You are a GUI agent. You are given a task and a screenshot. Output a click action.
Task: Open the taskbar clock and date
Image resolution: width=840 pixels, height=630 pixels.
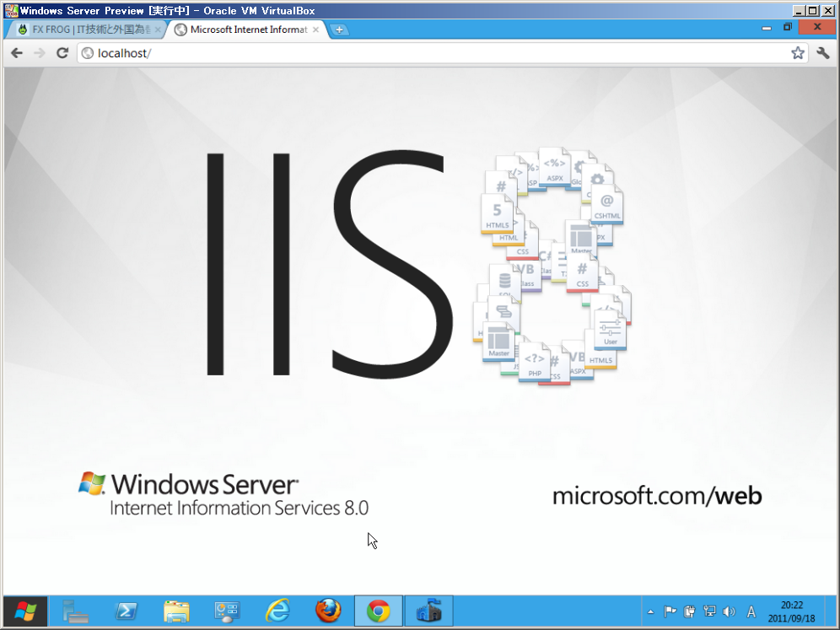(x=791, y=611)
